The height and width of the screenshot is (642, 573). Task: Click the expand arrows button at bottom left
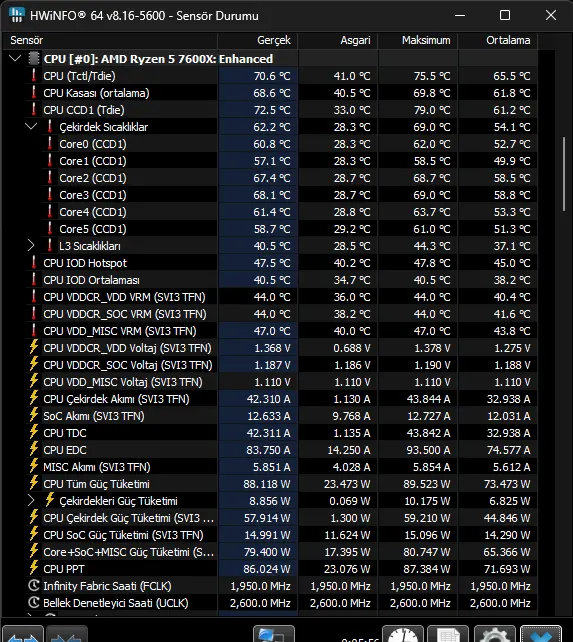23,634
